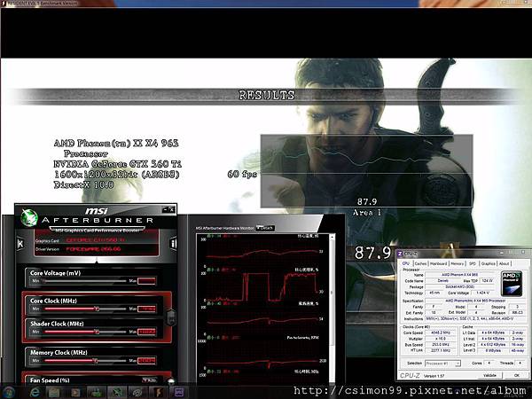Open Windows Explorer folder icon on taskbar
Screen dimensions: 532x399
[54, 393]
